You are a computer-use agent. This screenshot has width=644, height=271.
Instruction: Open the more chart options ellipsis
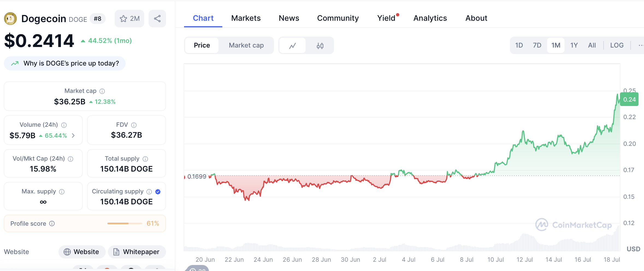pos(640,45)
